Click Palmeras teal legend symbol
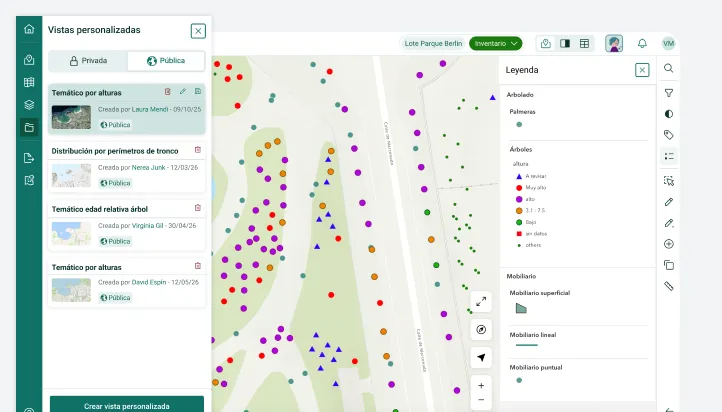This screenshot has width=722, height=412. point(519,125)
